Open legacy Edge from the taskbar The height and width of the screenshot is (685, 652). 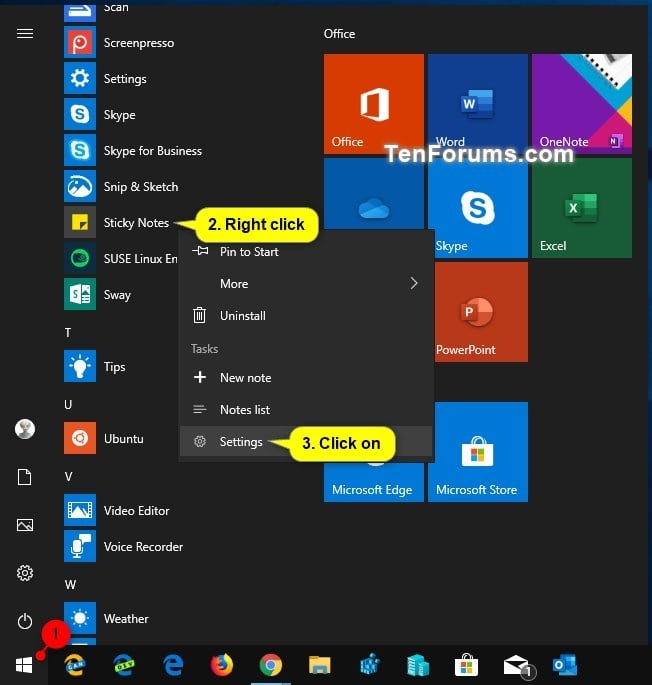click(173, 665)
